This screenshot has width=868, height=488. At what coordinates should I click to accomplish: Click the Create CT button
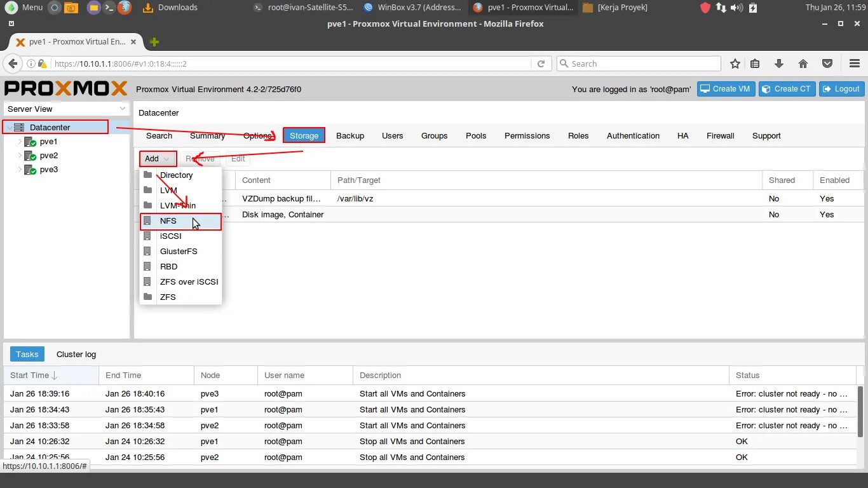[x=787, y=89]
